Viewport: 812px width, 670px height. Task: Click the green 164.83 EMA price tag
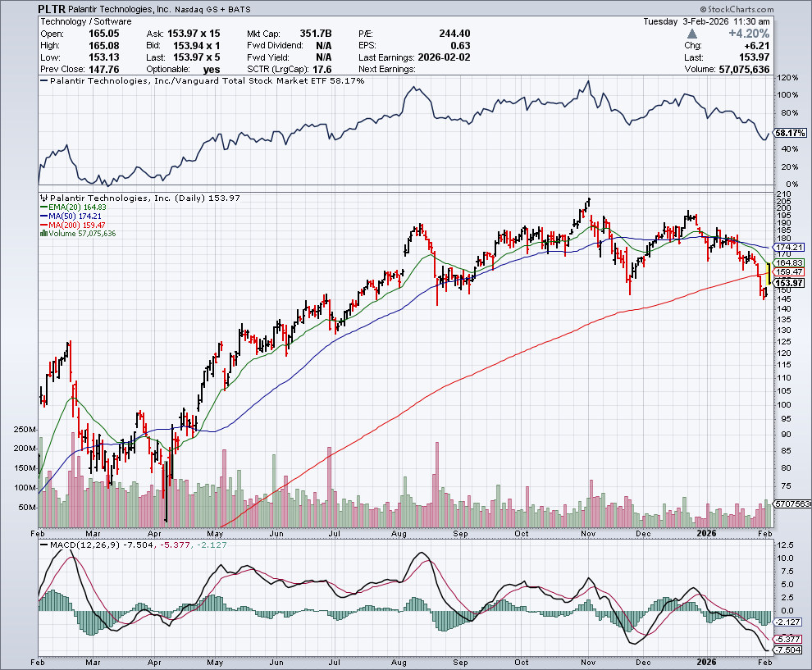click(x=789, y=262)
